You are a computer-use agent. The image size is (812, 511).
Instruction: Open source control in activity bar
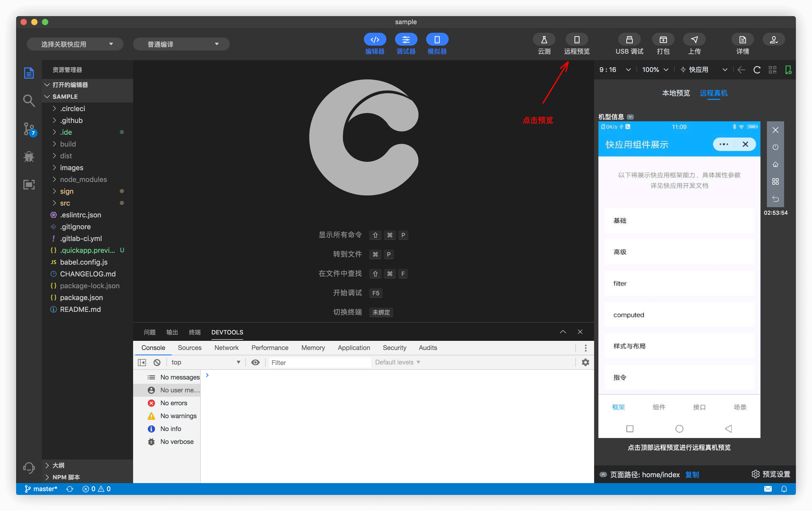[29, 129]
